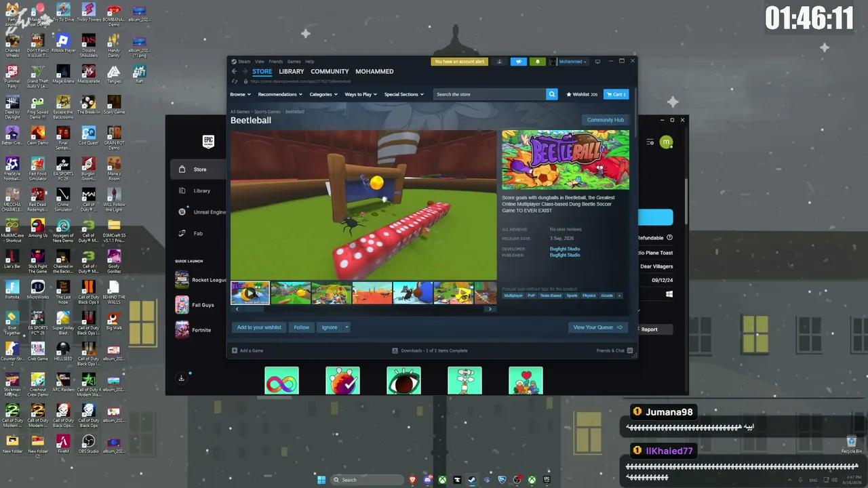Open Among Us desktop shortcut
Image resolution: width=868 pixels, height=488 pixels.
pyautogui.click(x=38, y=228)
